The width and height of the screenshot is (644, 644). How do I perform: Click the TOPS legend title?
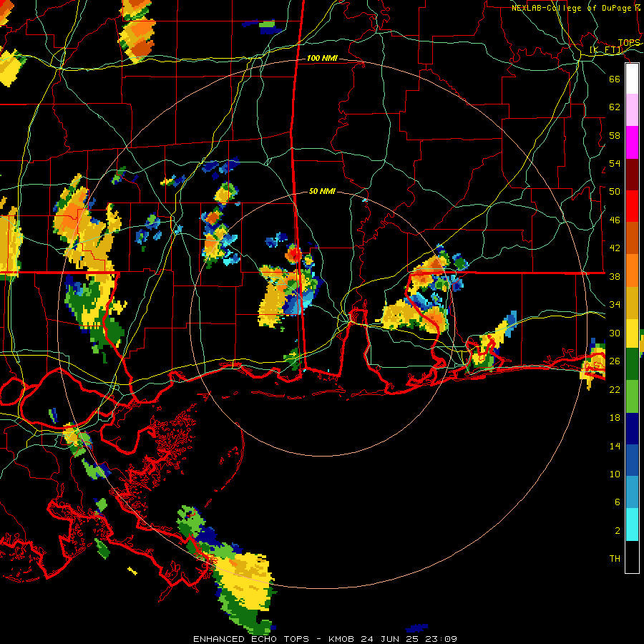[629, 43]
